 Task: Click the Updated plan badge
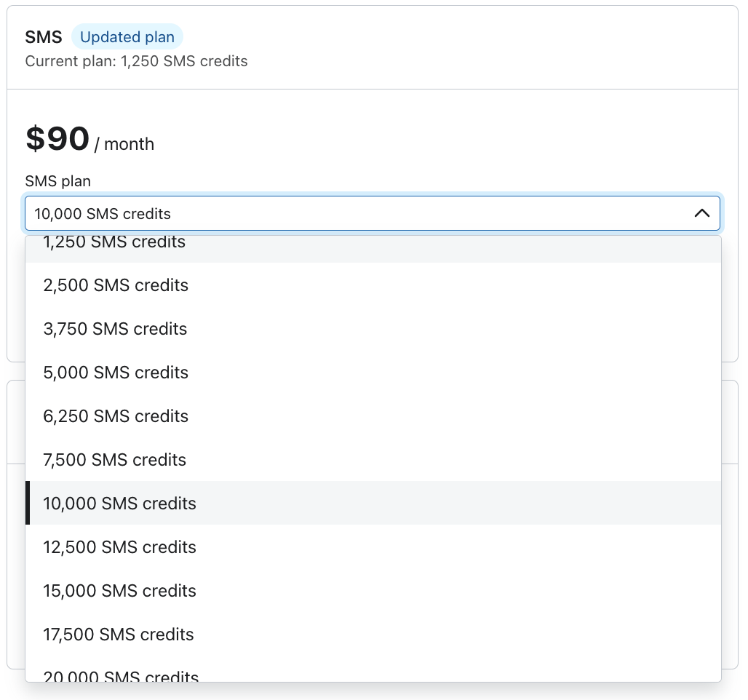pos(127,36)
